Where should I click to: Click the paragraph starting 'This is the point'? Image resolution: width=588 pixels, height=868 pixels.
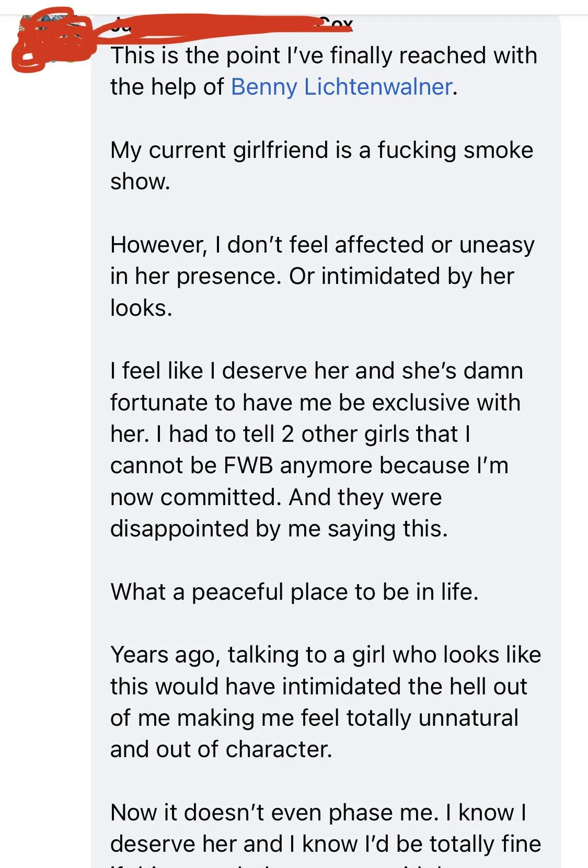(324, 71)
